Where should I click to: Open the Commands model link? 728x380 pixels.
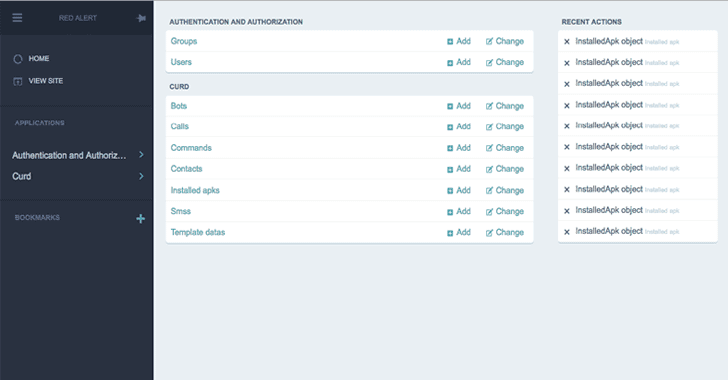(191, 148)
